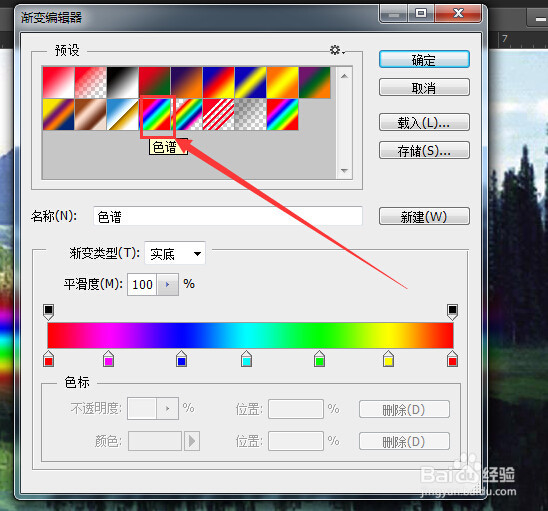Click the rainbow gradient preview bar

pyautogui.click(x=250, y=335)
